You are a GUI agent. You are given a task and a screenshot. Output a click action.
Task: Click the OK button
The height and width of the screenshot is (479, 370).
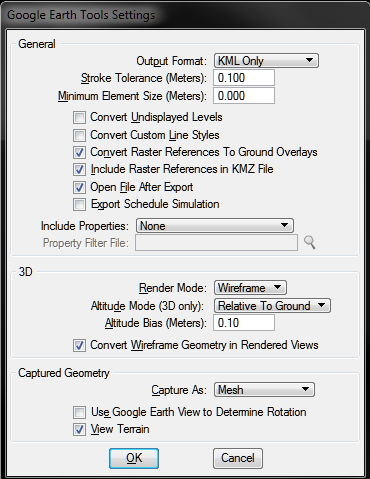(x=134, y=458)
